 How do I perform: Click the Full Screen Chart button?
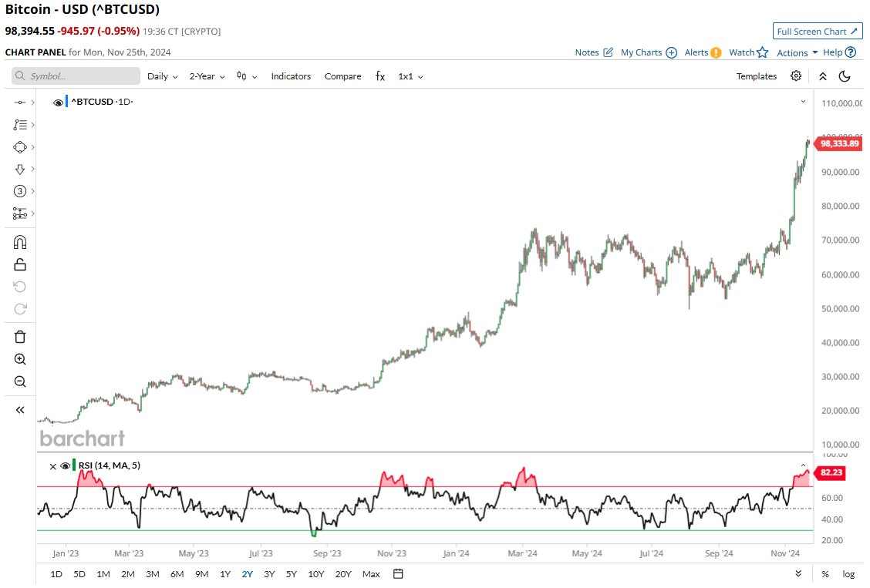(818, 32)
